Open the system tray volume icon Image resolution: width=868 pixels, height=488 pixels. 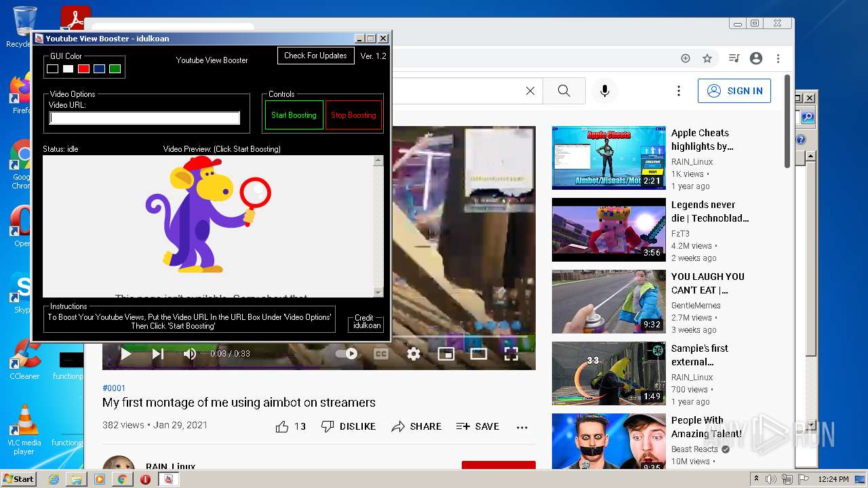771,479
